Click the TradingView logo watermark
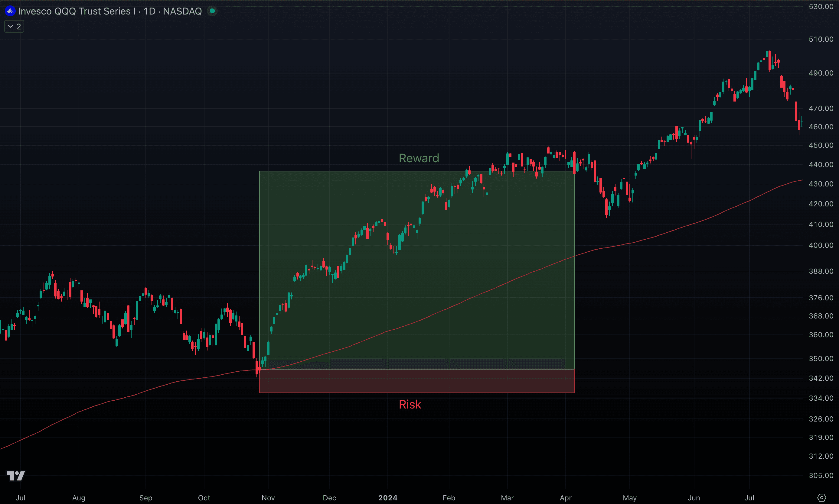 (16, 476)
